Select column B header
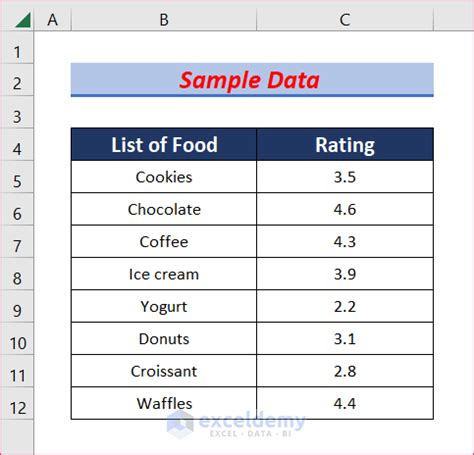This screenshot has width=474, height=455. 164,19
